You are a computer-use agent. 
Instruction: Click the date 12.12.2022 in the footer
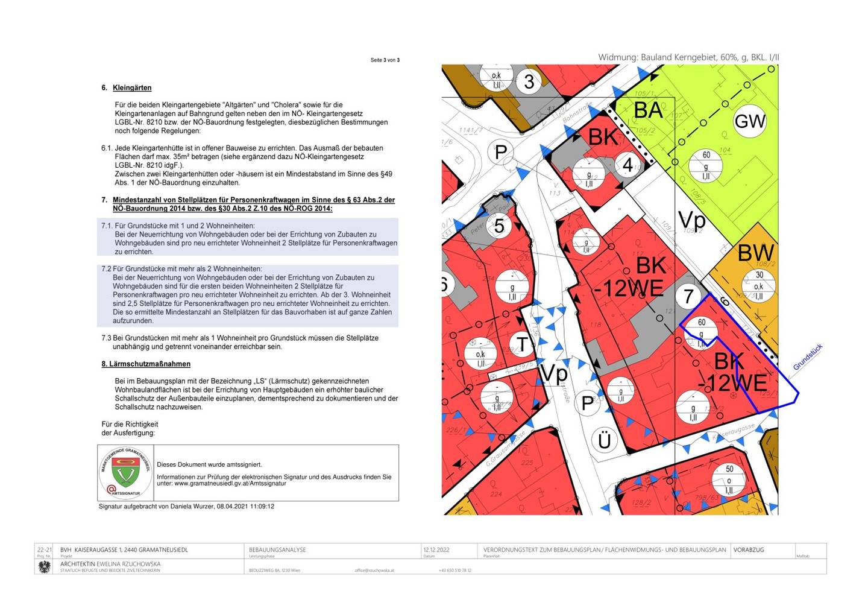[436, 550]
